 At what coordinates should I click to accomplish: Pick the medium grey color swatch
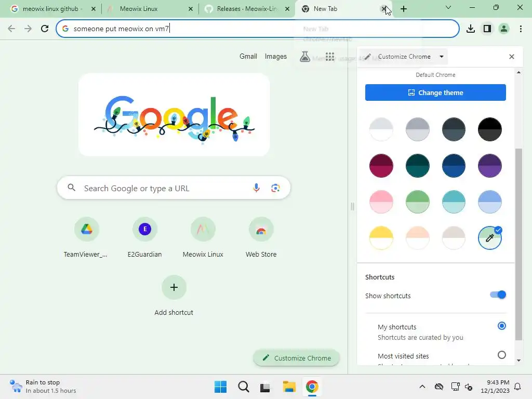click(417, 129)
